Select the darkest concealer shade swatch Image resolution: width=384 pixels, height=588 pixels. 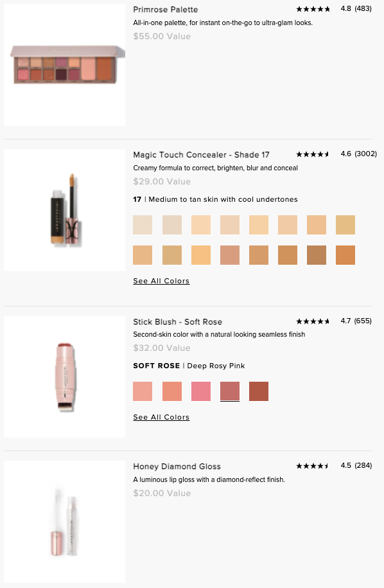pyautogui.click(x=317, y=255)
